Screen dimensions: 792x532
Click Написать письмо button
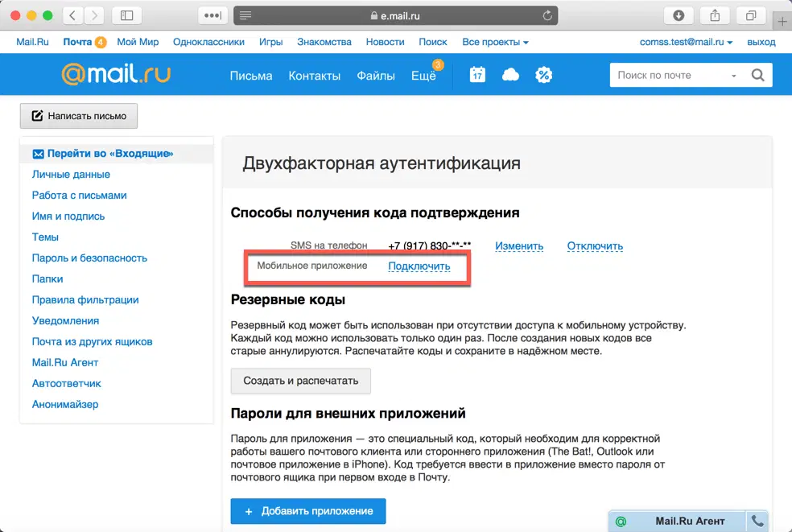point(79,116)
